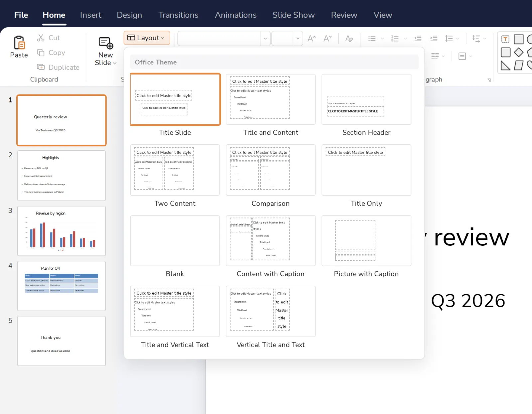Click the Increase Font Size icon
The image size is (532, 414).
312,38
